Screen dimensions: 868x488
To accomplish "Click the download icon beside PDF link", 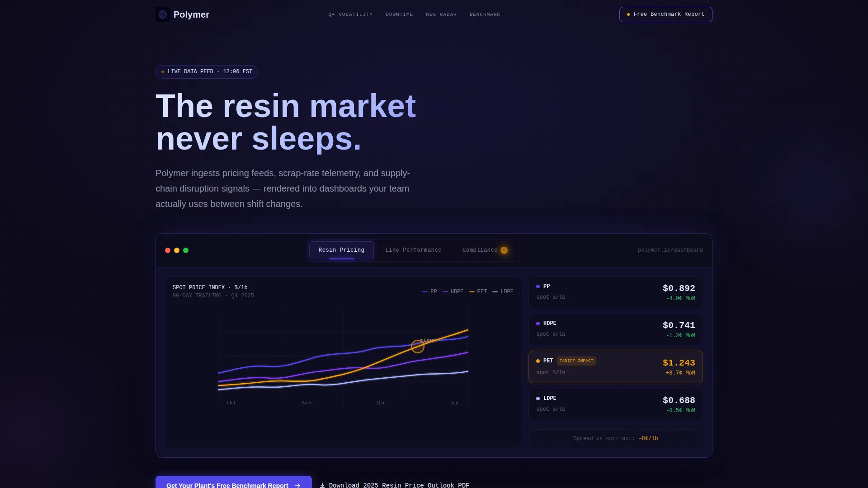I will 322,485.
